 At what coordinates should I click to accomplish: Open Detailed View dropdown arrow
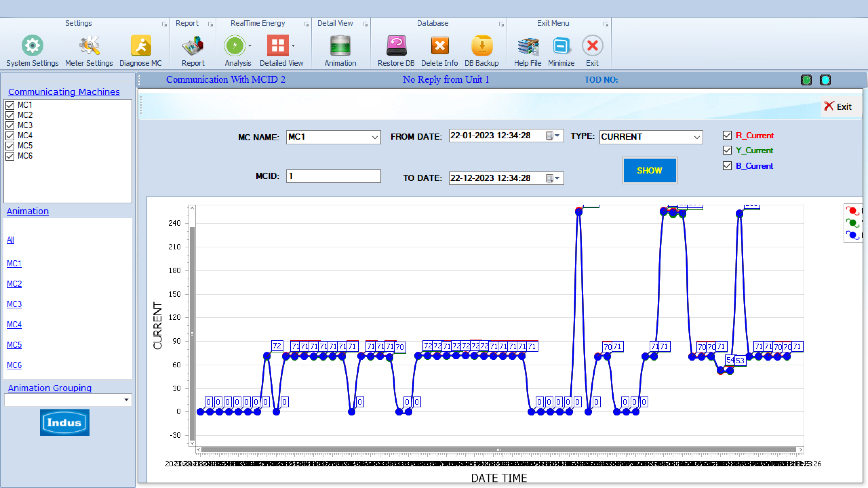point(293,45)
